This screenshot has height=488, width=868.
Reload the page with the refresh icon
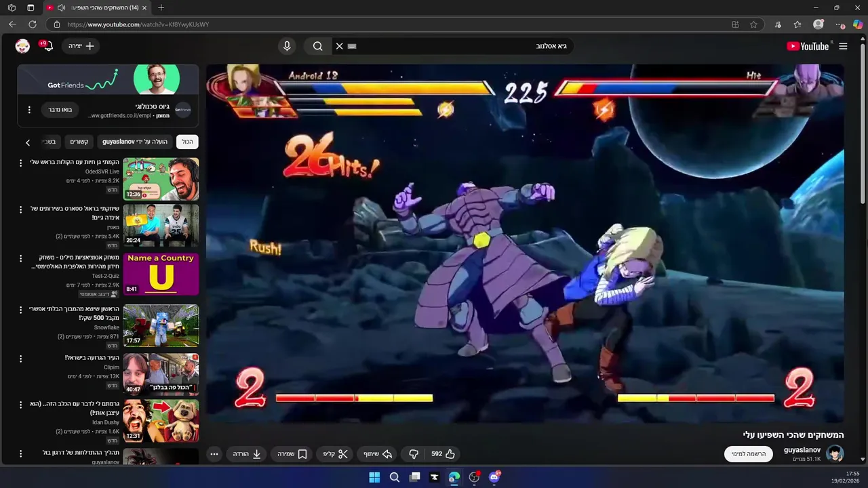(x=32, y=24)
